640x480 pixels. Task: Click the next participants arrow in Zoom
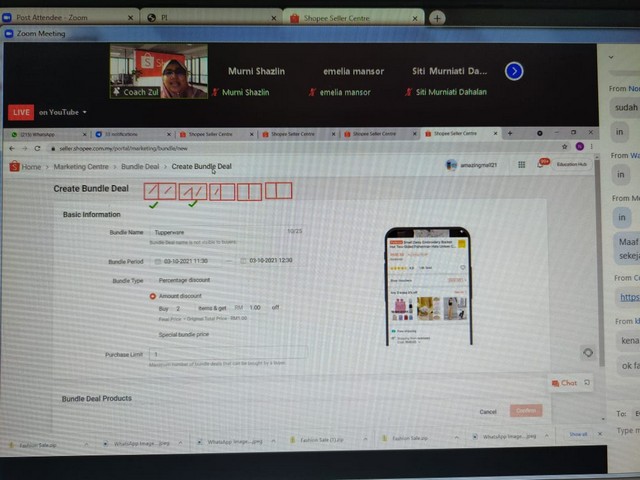click(x=514, y=71)
